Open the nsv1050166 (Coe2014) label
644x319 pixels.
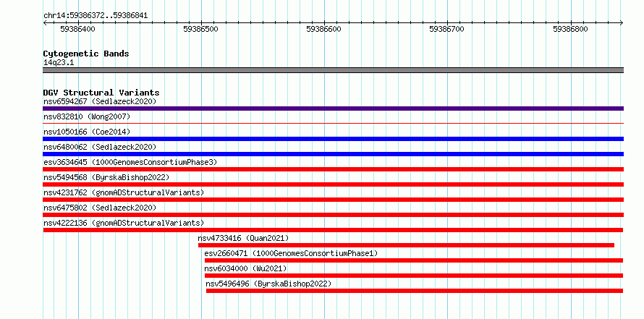click(87, 132)
